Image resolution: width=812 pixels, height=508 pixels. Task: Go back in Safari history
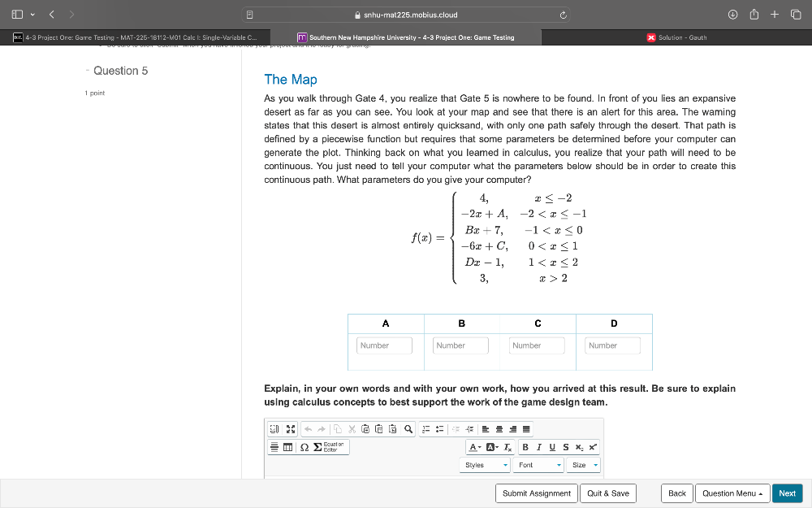coord(52,15)
